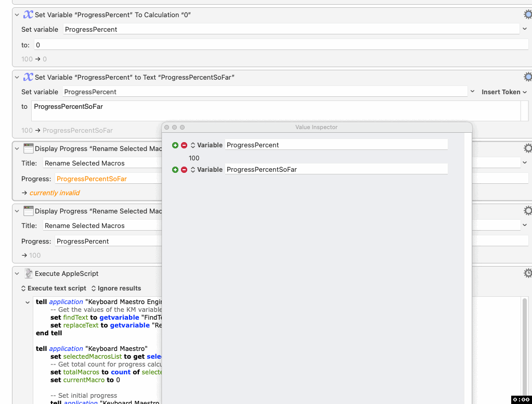Click the Set Variable to Text action icon

(x=28, y=77)
